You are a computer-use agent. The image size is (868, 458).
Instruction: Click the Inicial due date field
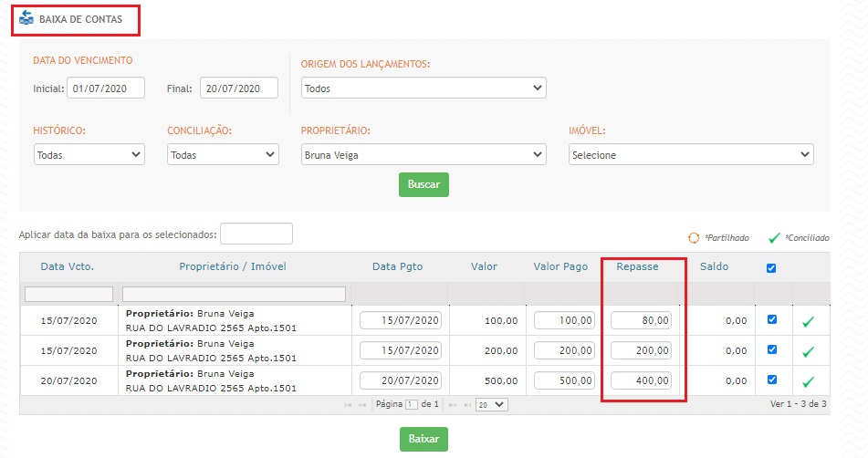tap(105, 88)
